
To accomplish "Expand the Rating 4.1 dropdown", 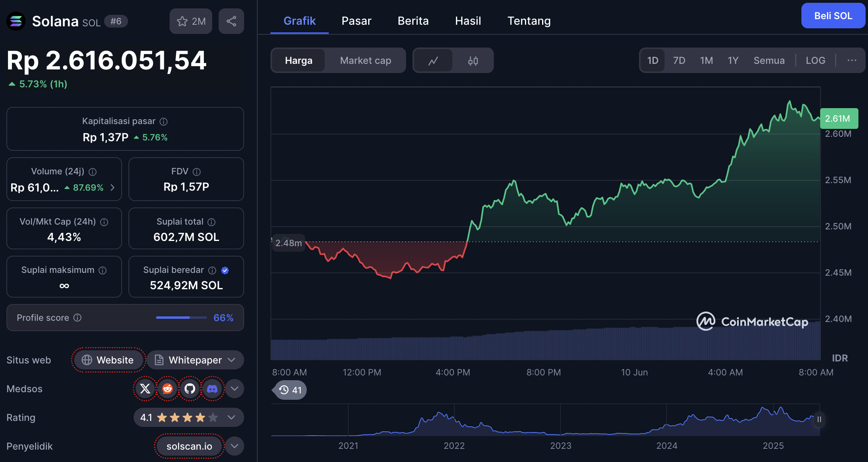I will tap(189, 417).
